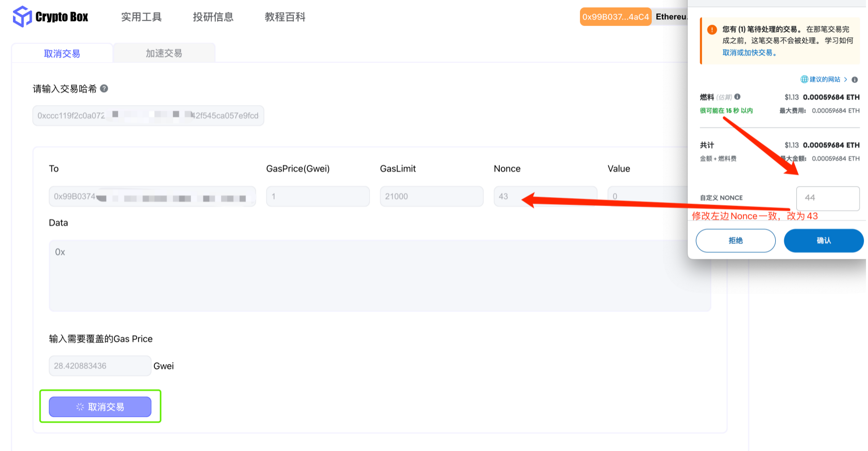Image resolution: width=868 pixels, height=451 pixels.
Task: Click the wallet address 0x99B037...4aC4 button
Action: (x=616, y=17)
